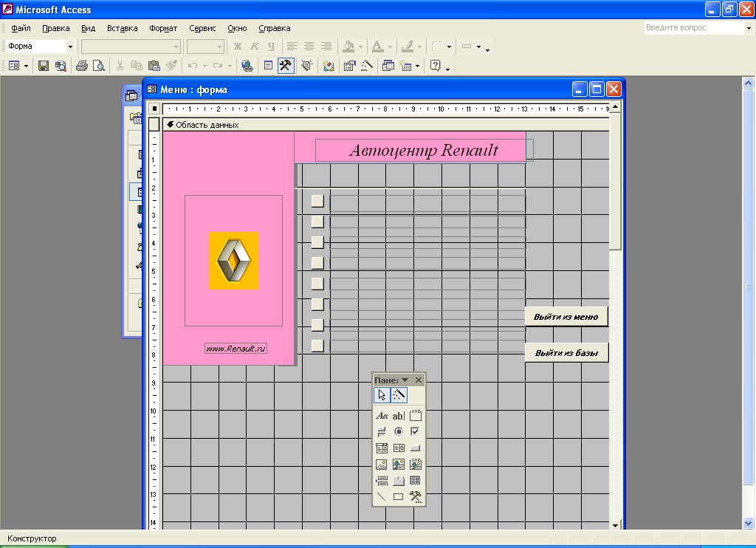This screenshot has width=756, height=548.
Task: Open the file search tool in toolbar
Action: coord(61,66)
